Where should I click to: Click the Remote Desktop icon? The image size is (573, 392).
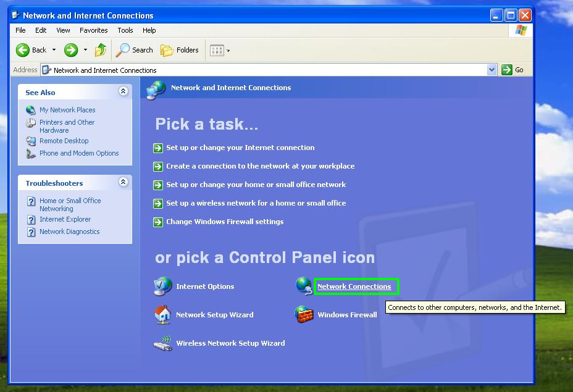(x=31, y=141)
